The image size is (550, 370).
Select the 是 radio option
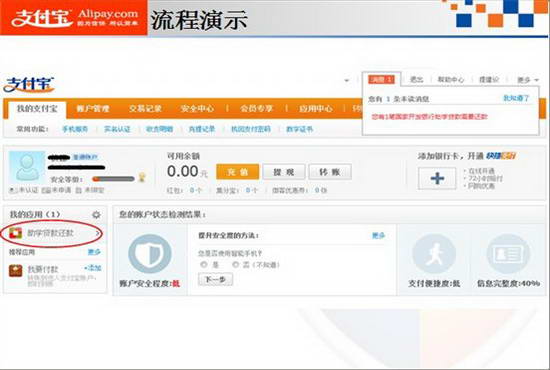[x=203, y=264]
